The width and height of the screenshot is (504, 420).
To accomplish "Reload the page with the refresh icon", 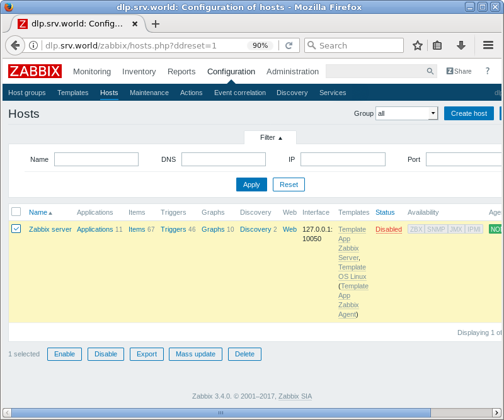I will click(289, 45).
